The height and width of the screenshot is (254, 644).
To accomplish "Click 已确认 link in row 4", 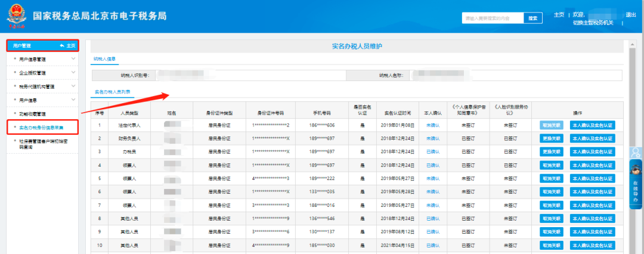I will coord(433,165).
